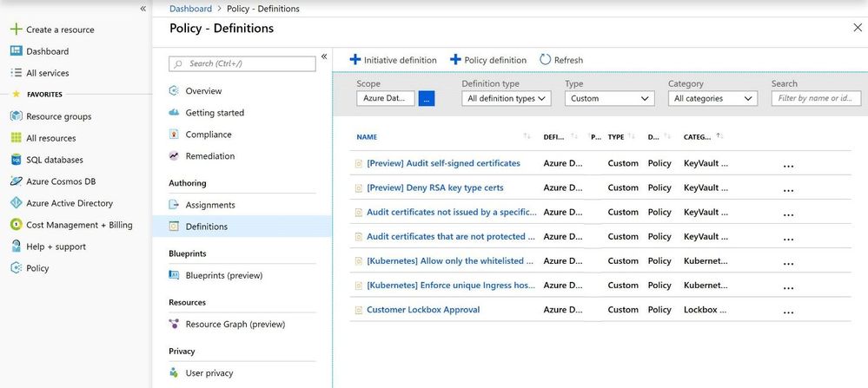Collapse the main left sidebar
Viewport: 868px width, 388px height.
pos(142,9)
